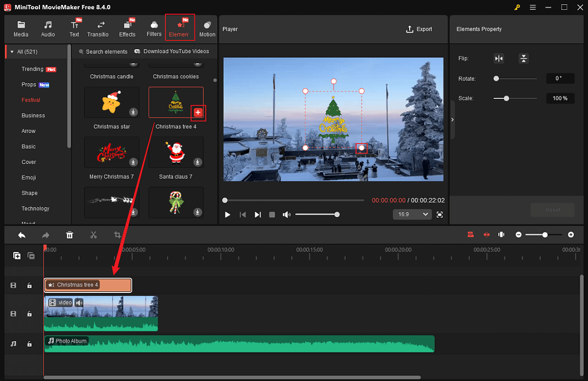588x381 pixels.
Task: Lock the Christmas tree 4 element track
Action: [30, 285]
